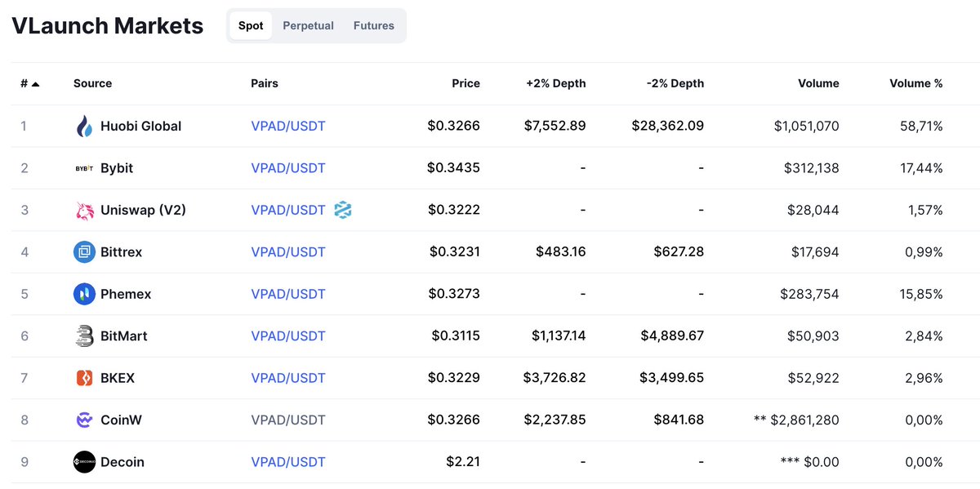Sort by the Volume column header
Screen dimensions: 980x489
click(818, 83)
